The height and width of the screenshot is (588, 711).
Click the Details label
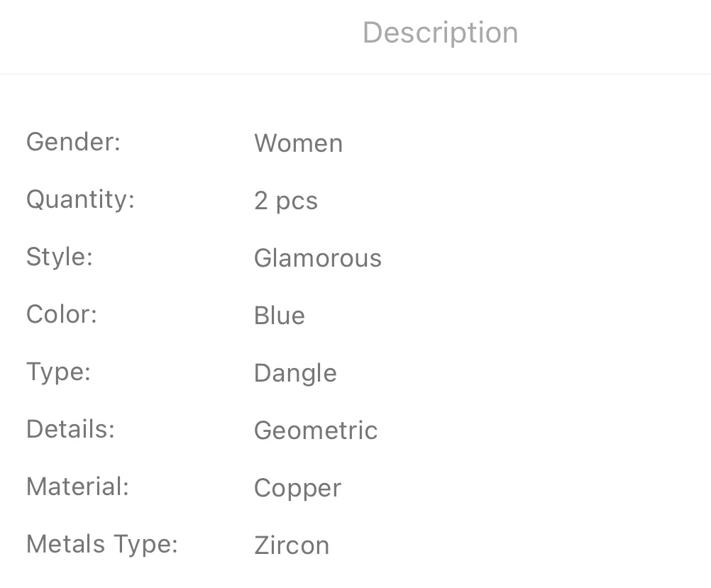pos(70,429)
